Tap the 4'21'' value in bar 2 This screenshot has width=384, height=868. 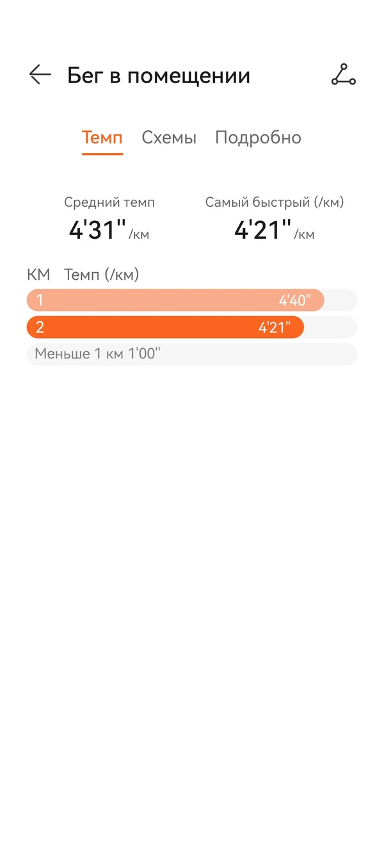pyautogui.click(x=275, y=327)
